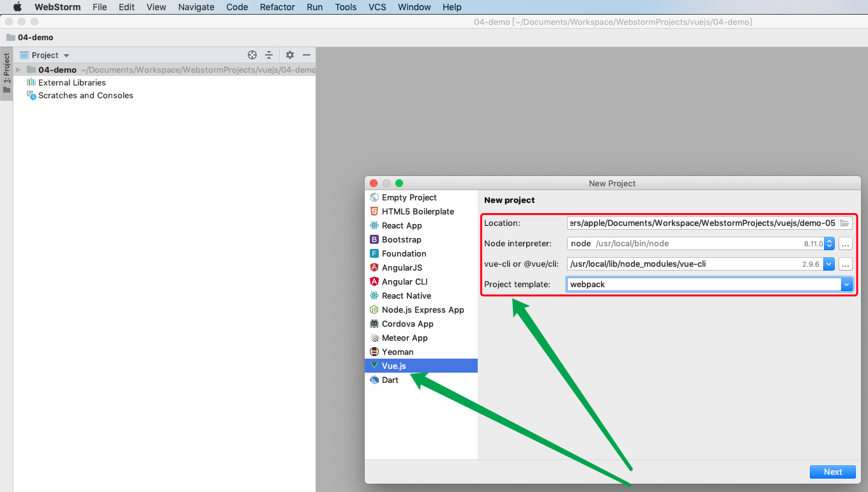Click the HTML5 Boilerplate icon
868x492 pixels.
click(374, 211)
